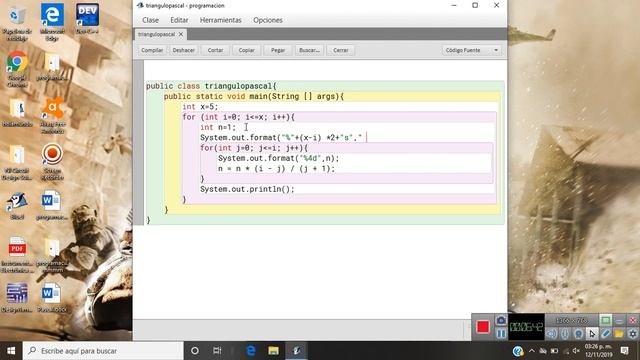640x360 pixels.
Task: Click the 'n = n * (i - j) / (j + 1);' line
Action: click(x=276, y=169)
